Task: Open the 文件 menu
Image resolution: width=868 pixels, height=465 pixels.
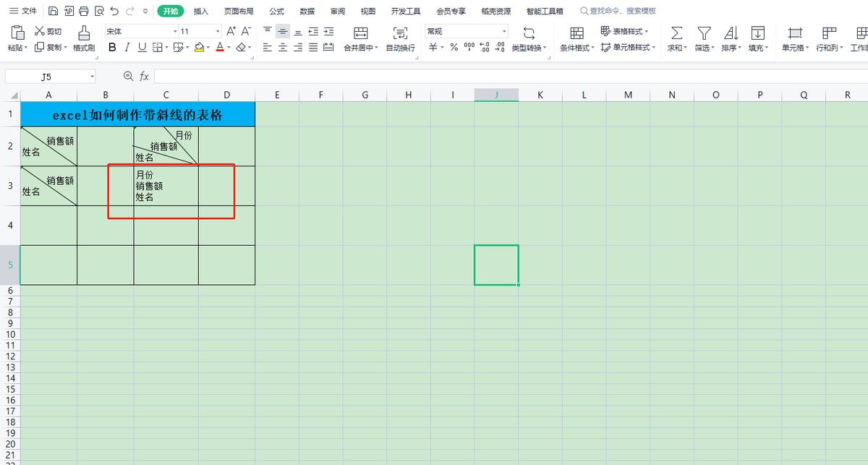Action: (23, 12)
